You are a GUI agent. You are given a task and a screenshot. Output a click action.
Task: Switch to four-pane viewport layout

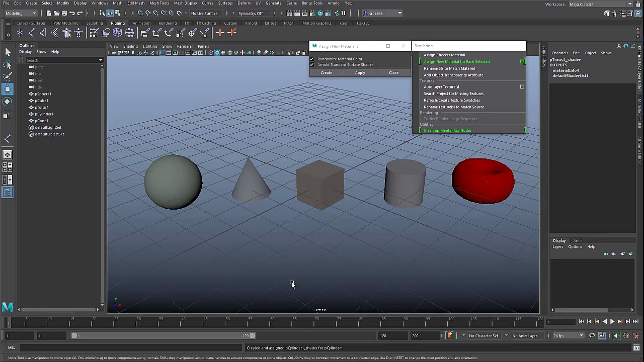[x=8, y=166]
